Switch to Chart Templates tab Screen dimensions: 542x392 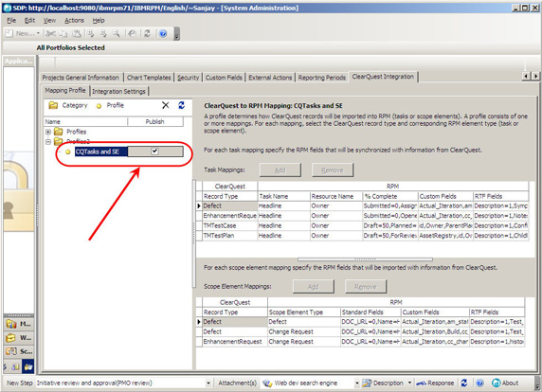click(x=149, y=78)
